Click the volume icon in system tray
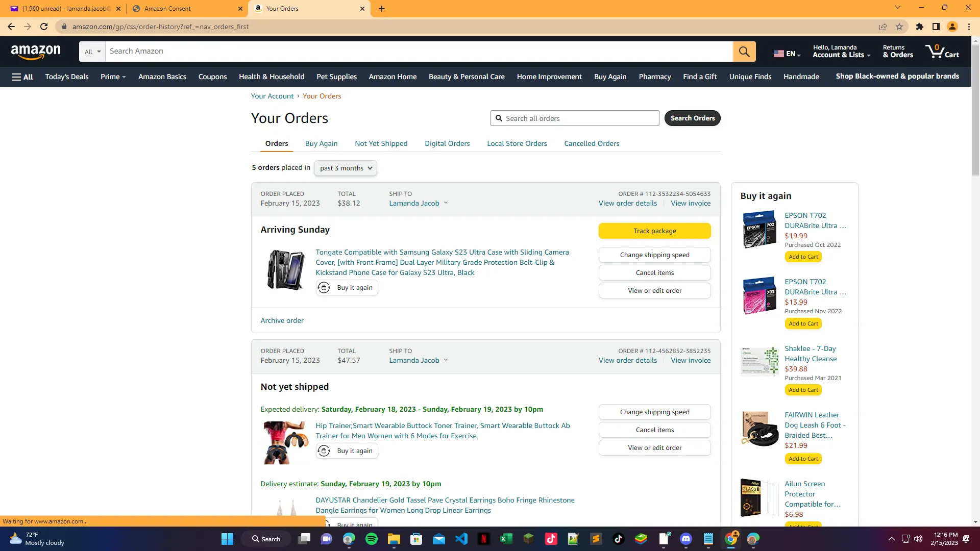The image size is (980, 551). pyautogui.click(x=918, y=539)
